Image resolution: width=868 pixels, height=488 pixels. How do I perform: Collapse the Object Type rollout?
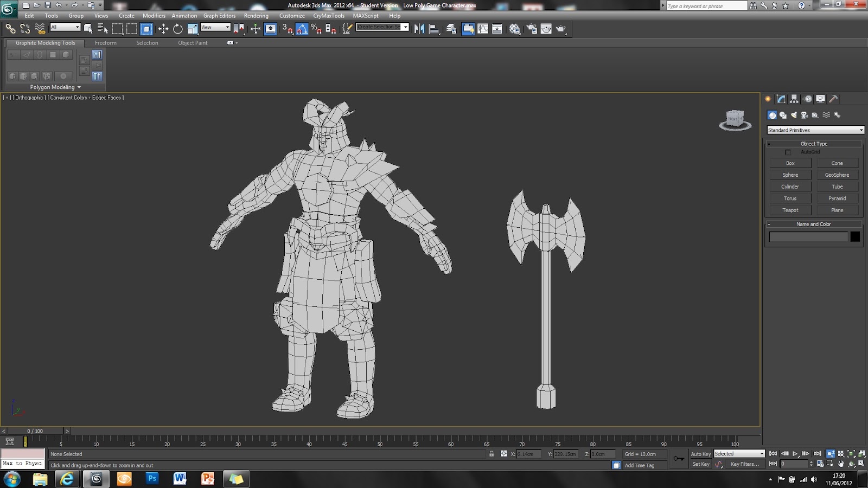point(814,144)
